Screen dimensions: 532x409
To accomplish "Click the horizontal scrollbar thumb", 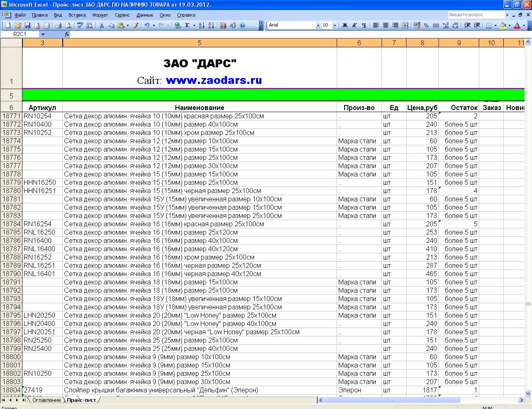I will pyautogui.click(x=392, y=400).
